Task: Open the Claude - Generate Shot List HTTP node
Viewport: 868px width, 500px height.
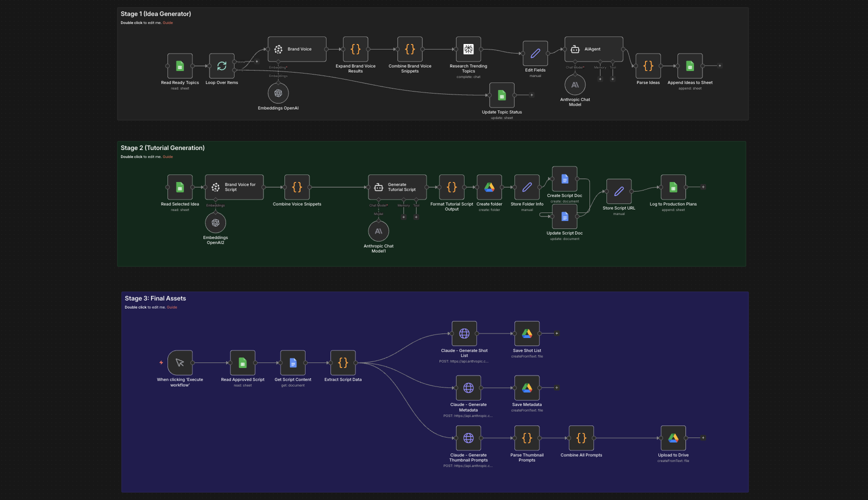Action: [464, 334]
